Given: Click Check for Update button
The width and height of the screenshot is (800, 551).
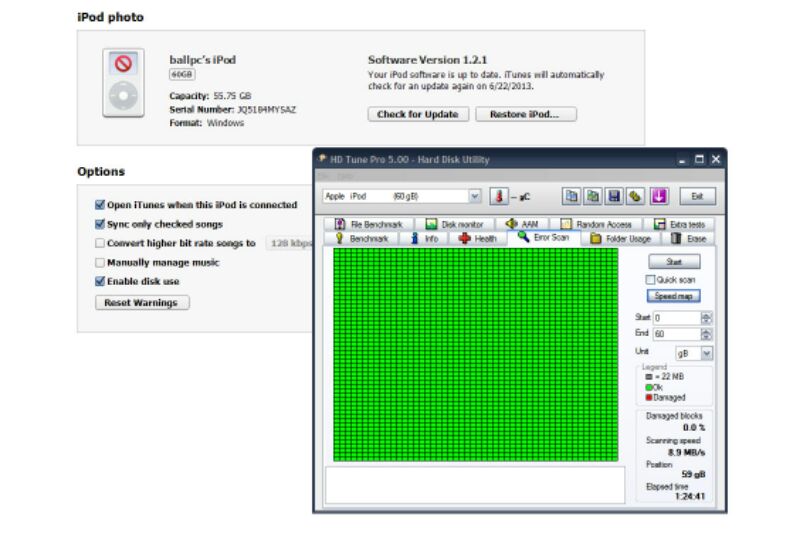Looking at the screenshot, I should click(418, 114).
